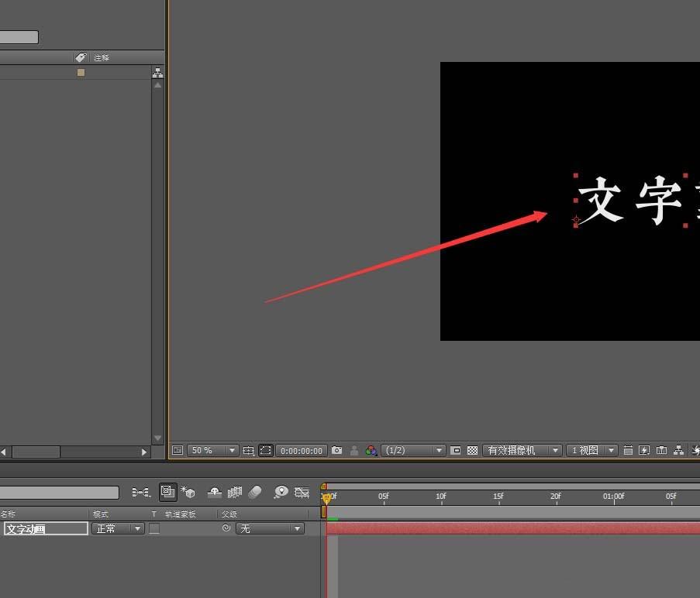The image size is (700, 598).
Task: Open the 正常 blend mode dropdown
Action: click(x=117, y=528)
